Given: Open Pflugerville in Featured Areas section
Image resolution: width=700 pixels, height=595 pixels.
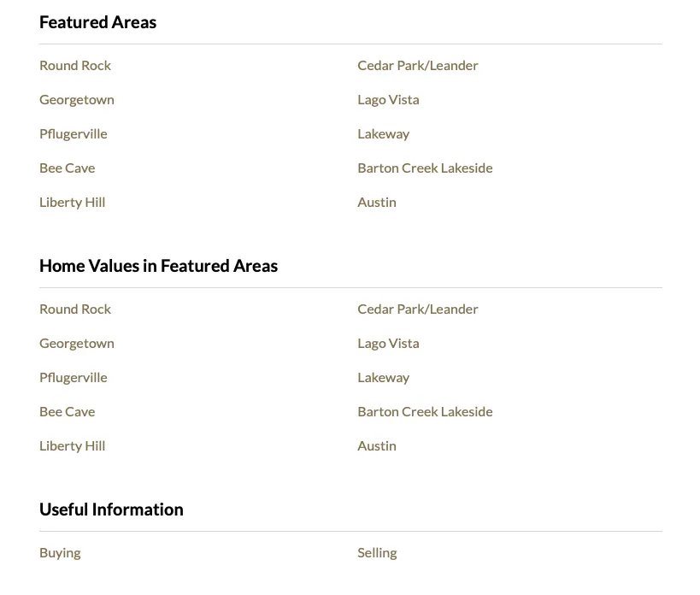Looking at the screenshot, I should (x=74, y=134).
